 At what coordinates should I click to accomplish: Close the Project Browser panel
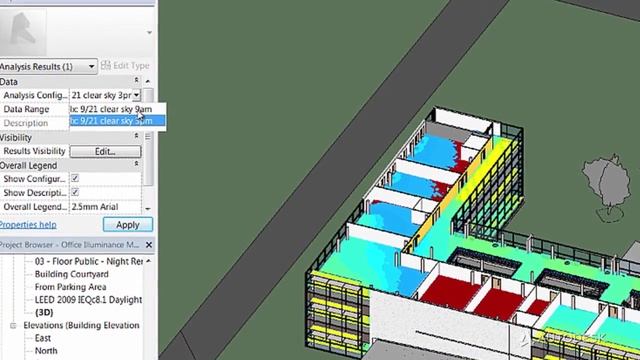coord(149,245)
